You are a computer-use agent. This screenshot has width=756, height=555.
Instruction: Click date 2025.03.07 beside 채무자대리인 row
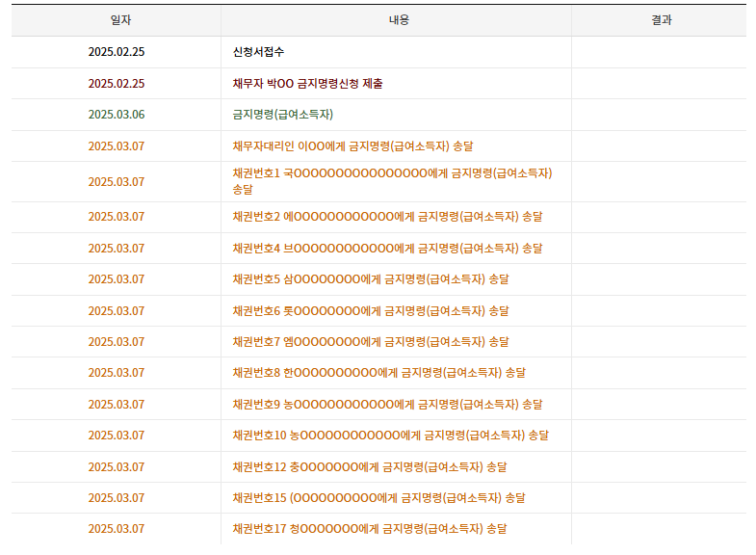click(x=117, y=146)
